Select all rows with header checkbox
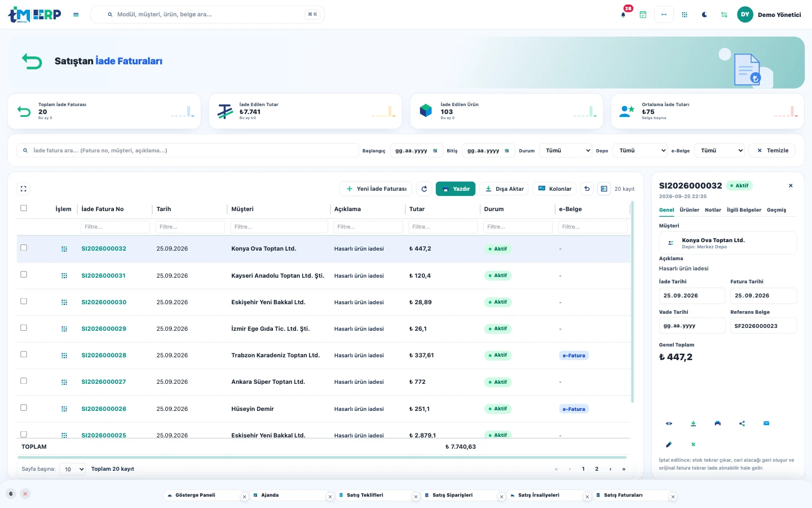The width and height of the screenshot is (812, 508). 24,208
